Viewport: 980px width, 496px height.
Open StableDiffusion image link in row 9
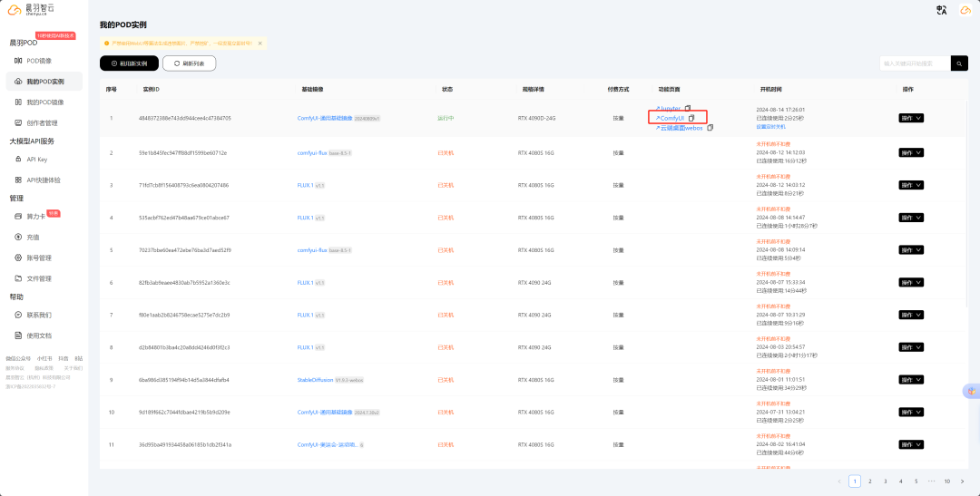(x=316, y=380)
